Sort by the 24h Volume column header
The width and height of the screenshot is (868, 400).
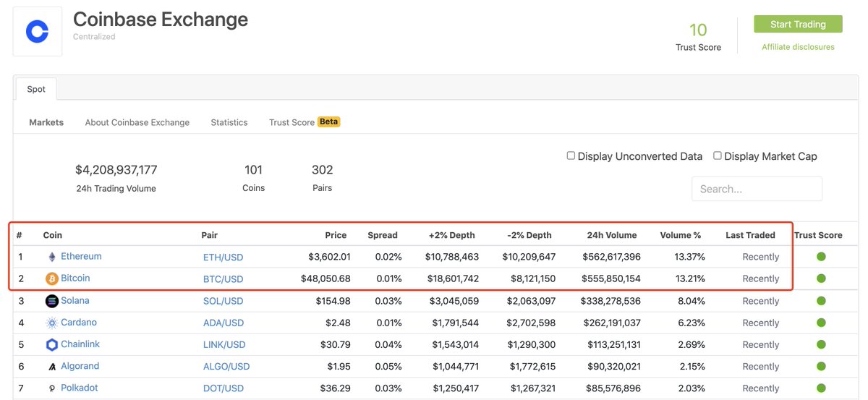[x=612, y=235]
